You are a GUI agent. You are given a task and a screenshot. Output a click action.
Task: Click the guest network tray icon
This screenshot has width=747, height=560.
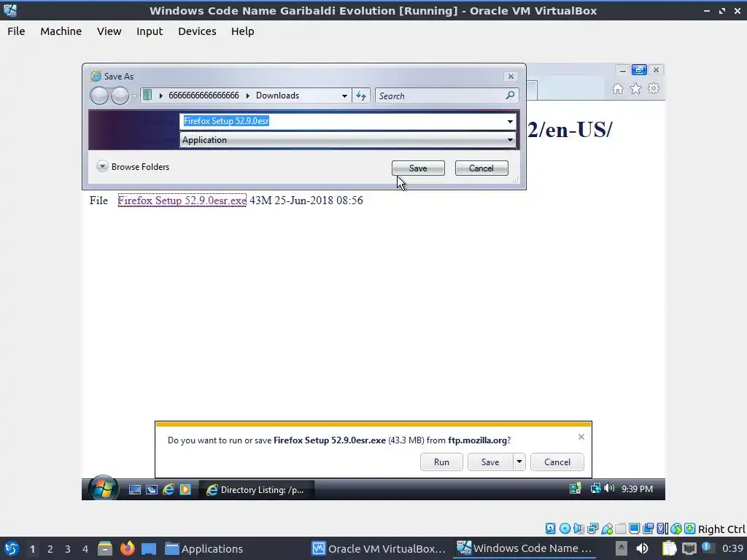(x=595, y=489)
